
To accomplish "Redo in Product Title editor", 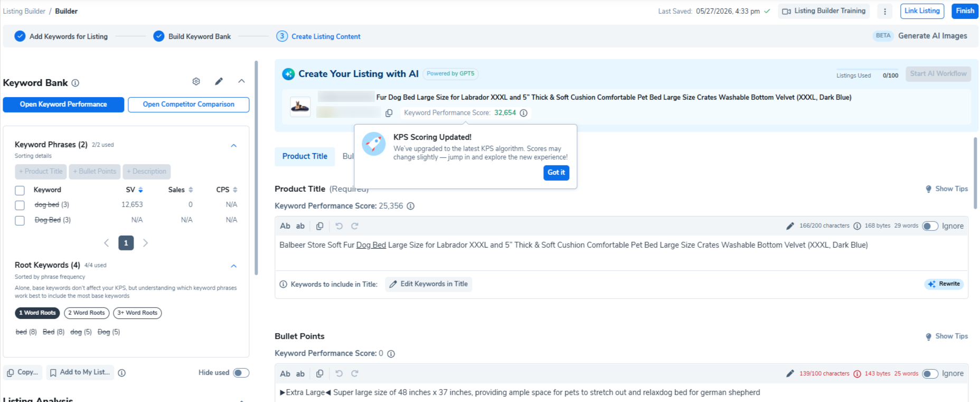I will point(355,226).
